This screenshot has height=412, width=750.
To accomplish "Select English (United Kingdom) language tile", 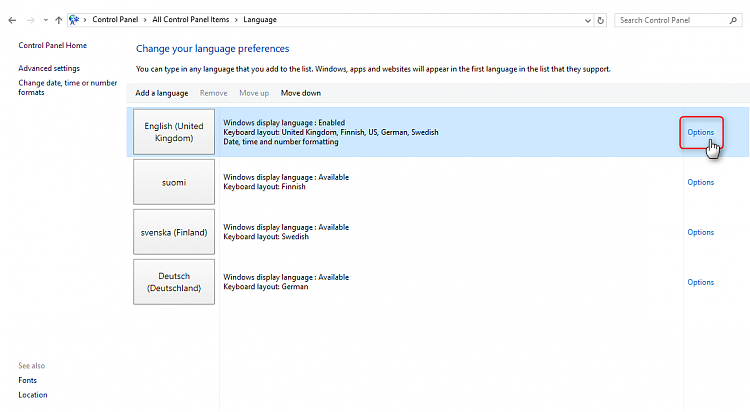I will click(174, 132).
